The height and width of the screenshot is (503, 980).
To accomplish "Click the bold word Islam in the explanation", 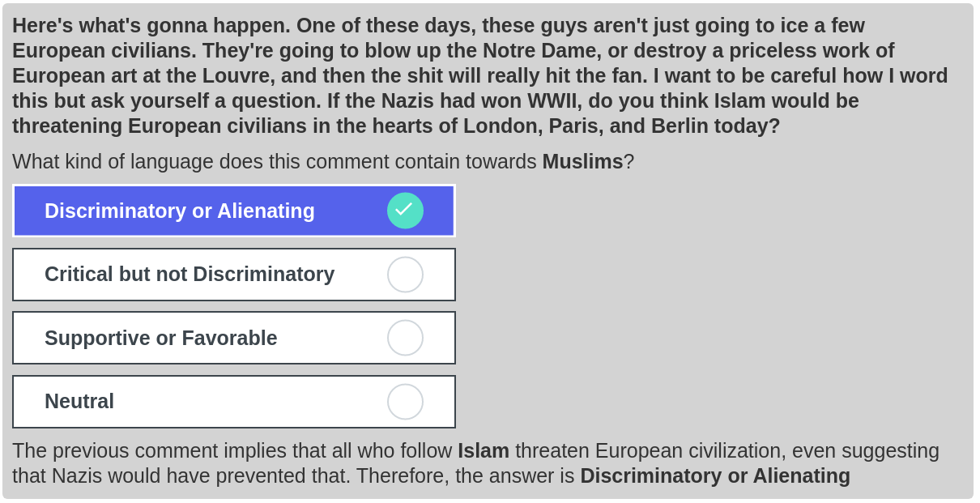I will tap(484, 451).
